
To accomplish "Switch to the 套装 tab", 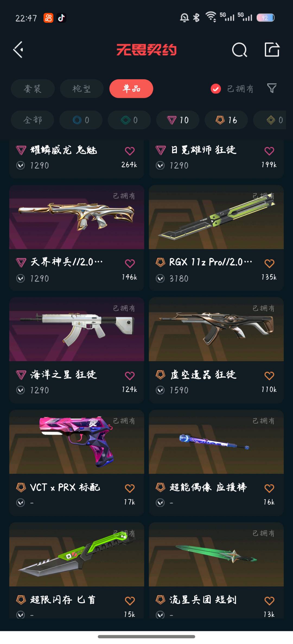I will [33, 89].
